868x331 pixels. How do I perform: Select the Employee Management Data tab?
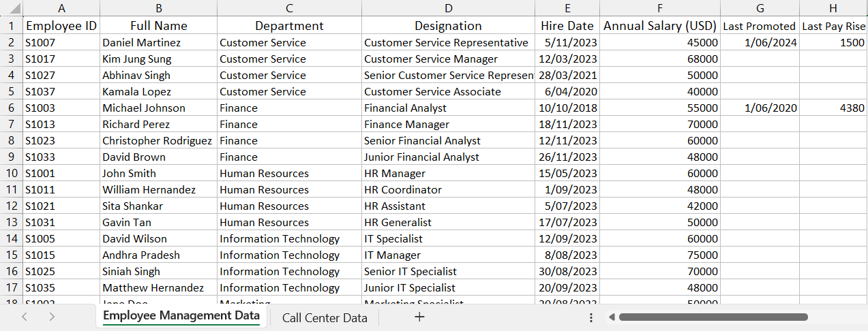[181, 316]
